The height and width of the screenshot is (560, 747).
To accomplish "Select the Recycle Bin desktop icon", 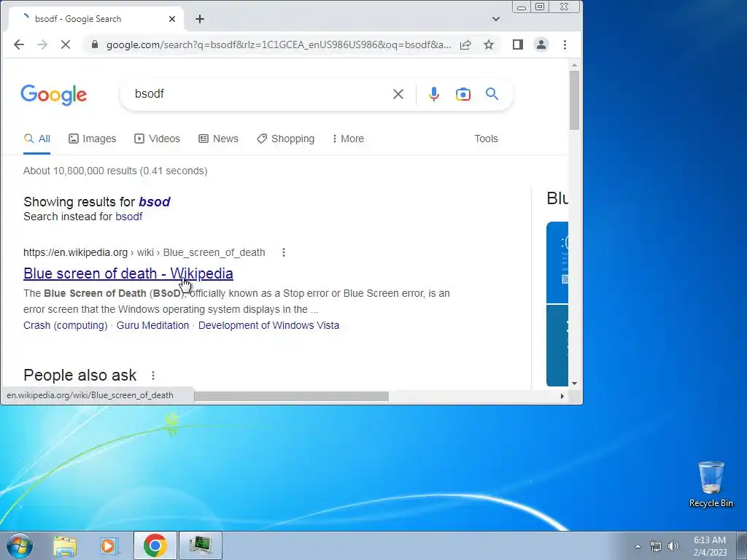I will (x=711, y=484).
